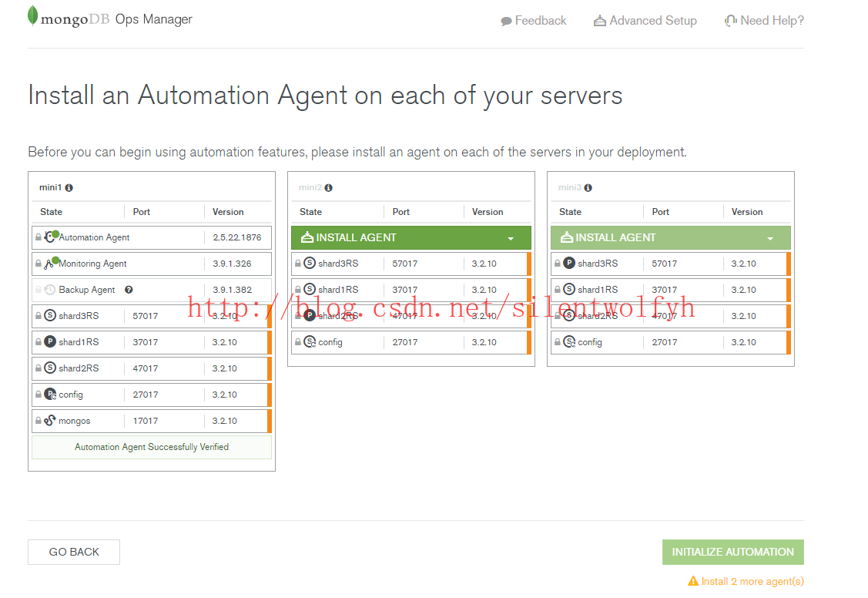Click port 27017 in the mini3 panel

(x=664, y=342)
